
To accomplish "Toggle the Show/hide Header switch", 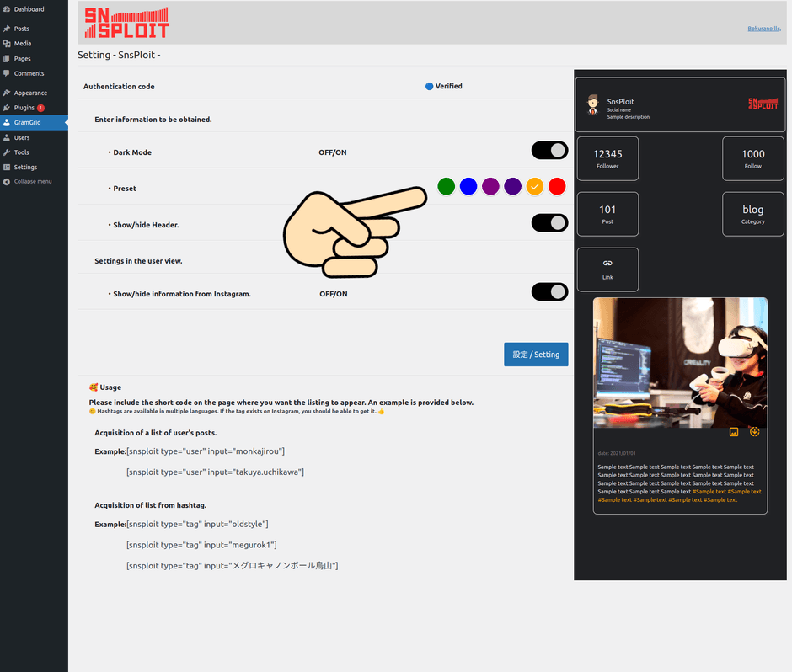I will pos(549,223).
